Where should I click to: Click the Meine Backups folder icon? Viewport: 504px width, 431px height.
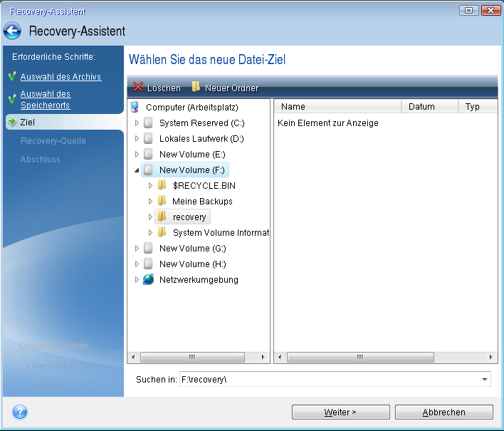point(162,202)
